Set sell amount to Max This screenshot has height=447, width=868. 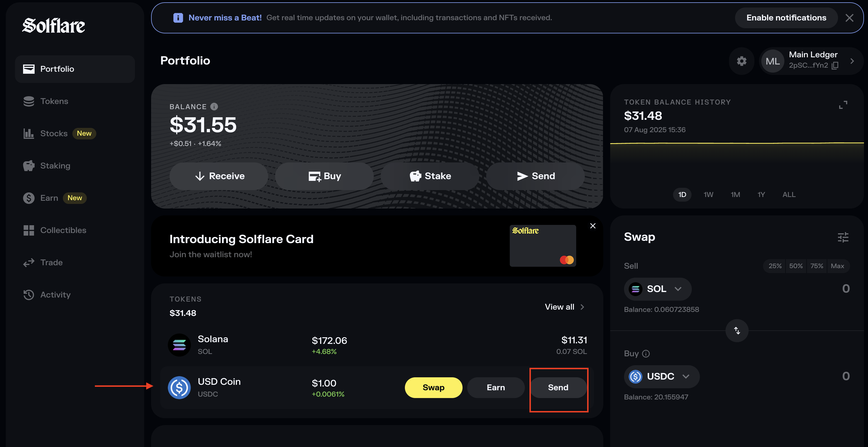[x=838, y=266]
